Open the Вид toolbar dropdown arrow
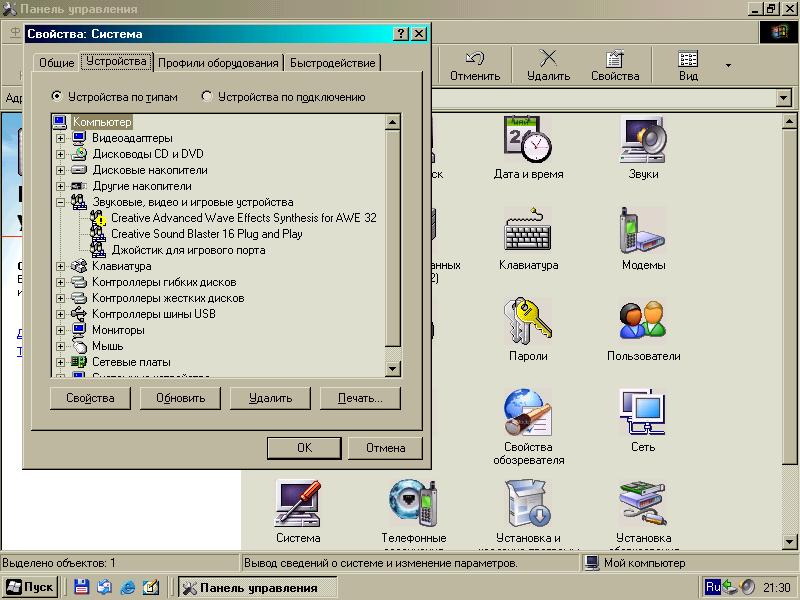 [x=728, y=65]
